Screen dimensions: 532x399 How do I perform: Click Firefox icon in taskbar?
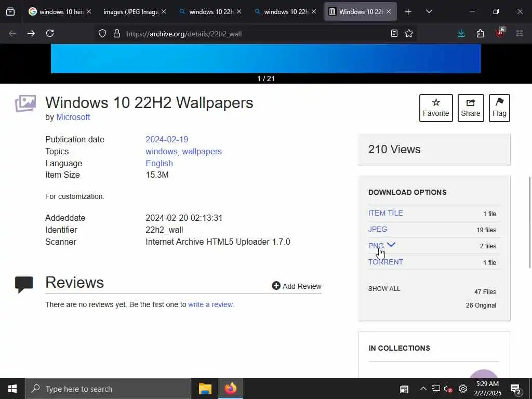pyautogui.click(x=230, y=389)
